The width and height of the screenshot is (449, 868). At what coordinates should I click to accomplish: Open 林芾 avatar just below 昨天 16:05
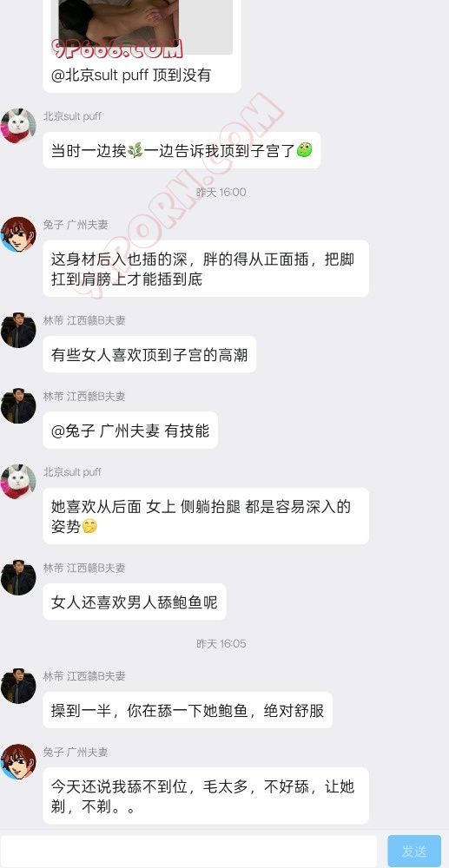tap(18, 686)
